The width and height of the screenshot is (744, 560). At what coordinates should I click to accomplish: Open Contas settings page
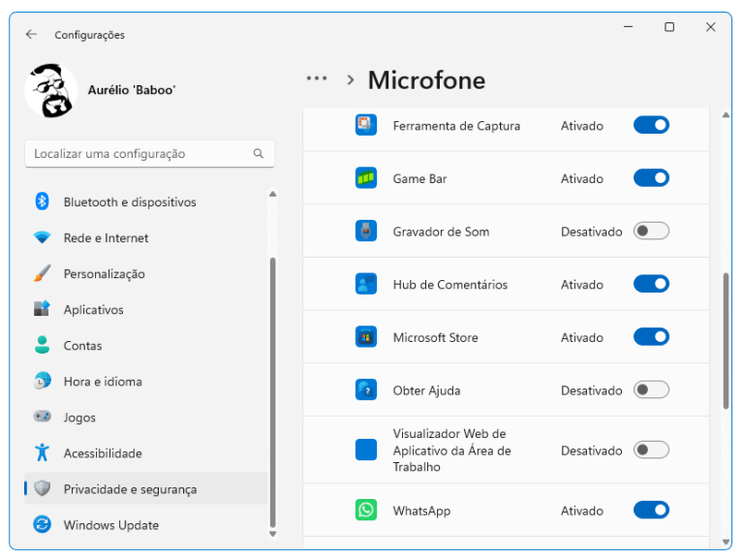coord(146,345)
